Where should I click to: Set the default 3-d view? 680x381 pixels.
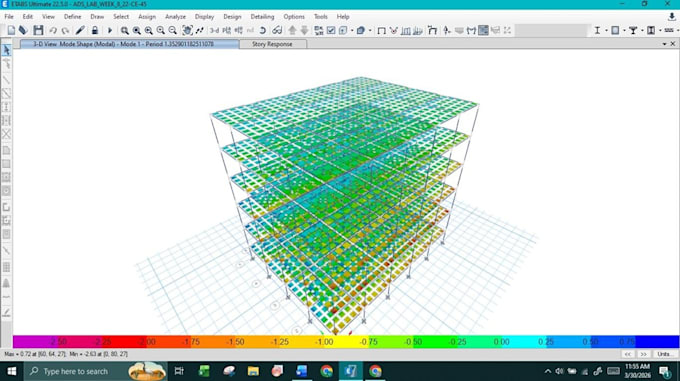coord(214,30)
